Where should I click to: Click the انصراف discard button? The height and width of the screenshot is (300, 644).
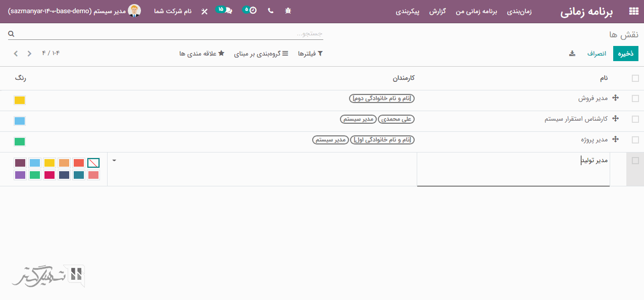[597, 54]
